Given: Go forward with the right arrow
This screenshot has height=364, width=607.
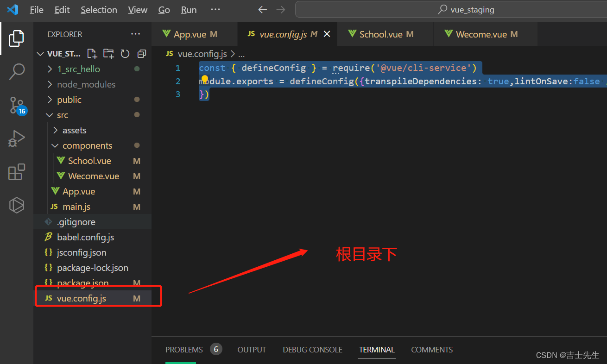Looking at the screenshot, I should [281, 10].
